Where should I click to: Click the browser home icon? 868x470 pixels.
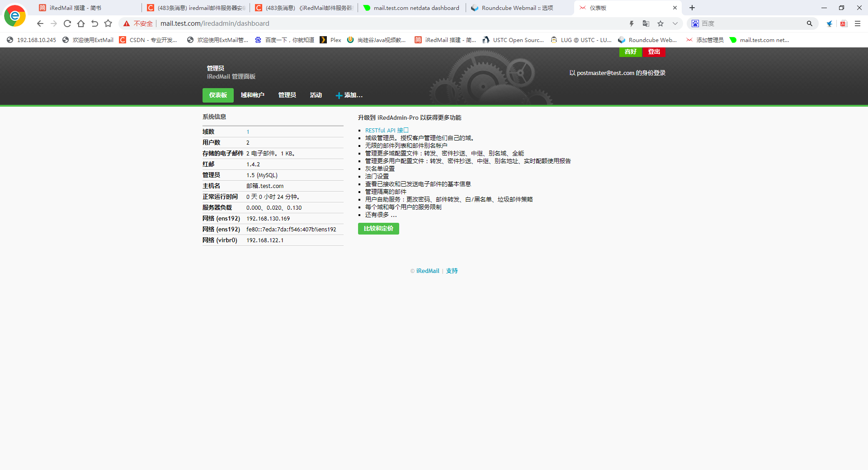pos(80,23)
